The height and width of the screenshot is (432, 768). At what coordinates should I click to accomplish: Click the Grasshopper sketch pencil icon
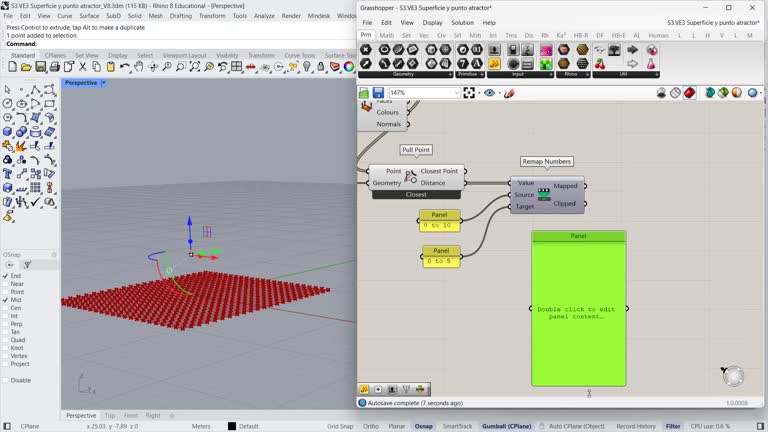pyautogui.click(x=509, y=93)
